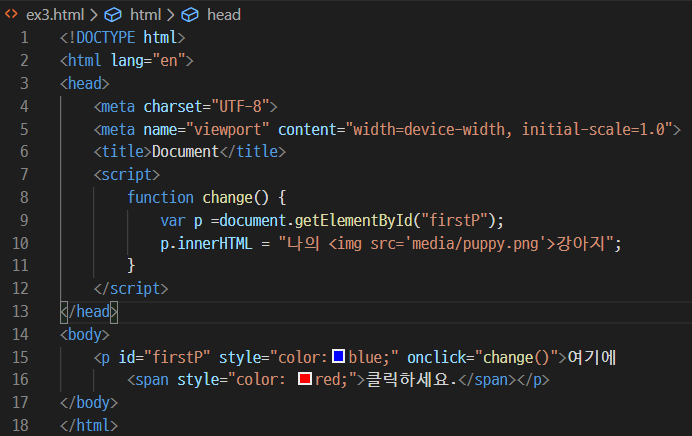Screen dimensions: 692x436
Task: Click the closing </html> tag
Action: pyautogui.click(x=89, y=425)
